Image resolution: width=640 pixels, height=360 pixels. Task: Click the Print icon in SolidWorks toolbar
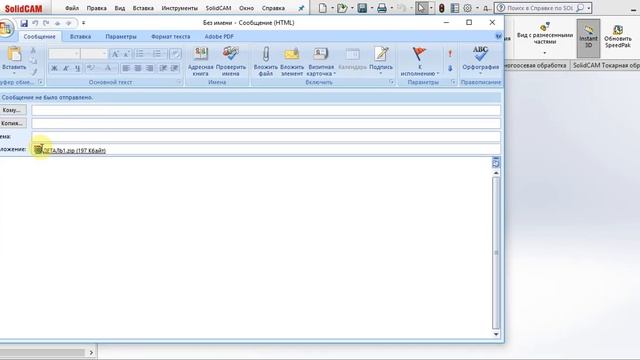[382, 8]
